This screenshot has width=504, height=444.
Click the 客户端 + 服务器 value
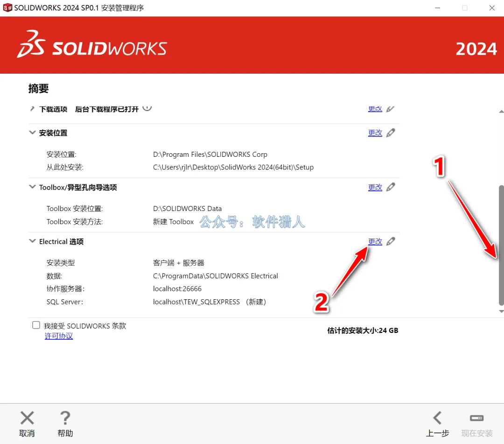[x=179, y=263]
